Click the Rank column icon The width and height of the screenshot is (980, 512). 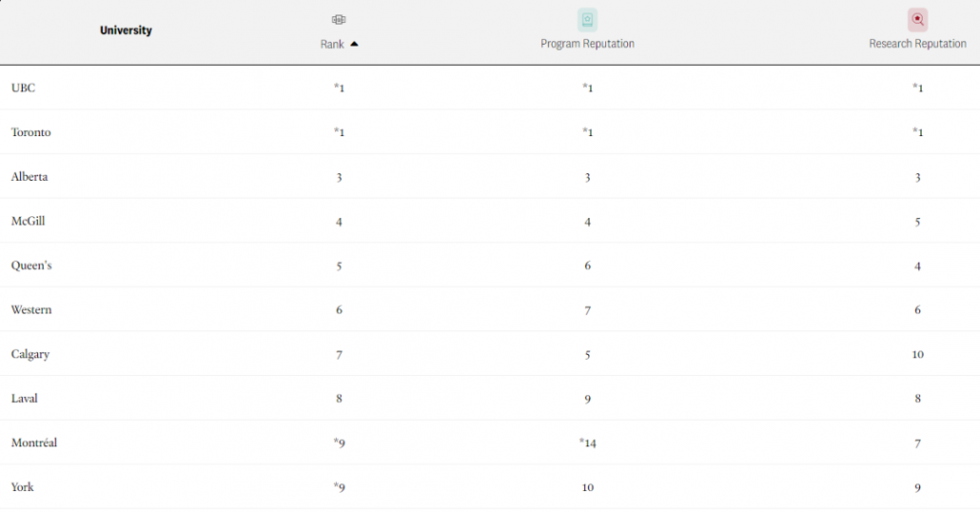(x=339, y=20)
